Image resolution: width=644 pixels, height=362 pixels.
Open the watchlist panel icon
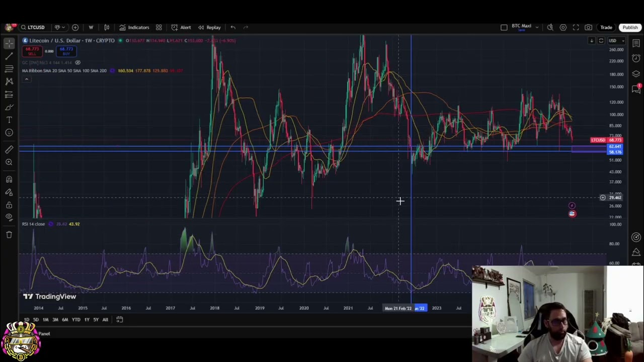point(636,43)
